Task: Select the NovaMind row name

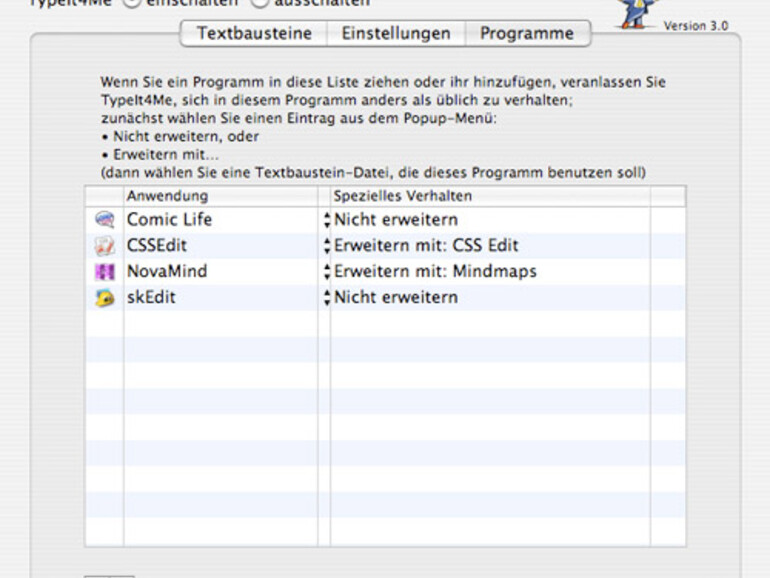Action: (167, 272)
